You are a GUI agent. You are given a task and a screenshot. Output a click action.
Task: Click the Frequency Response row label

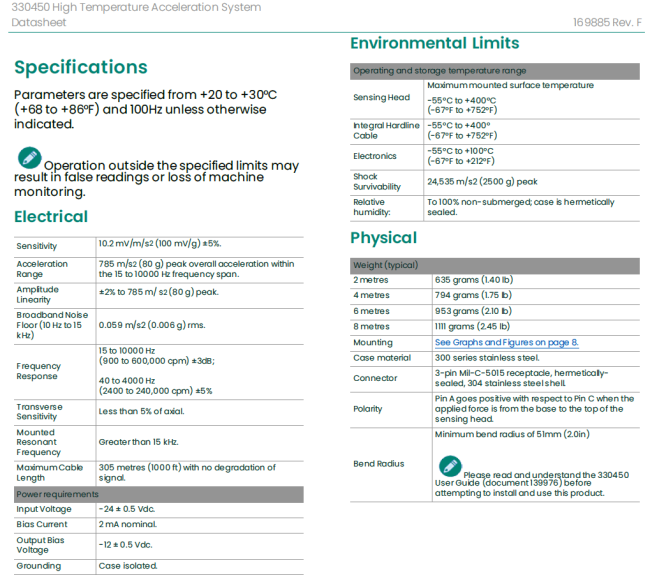39,371
